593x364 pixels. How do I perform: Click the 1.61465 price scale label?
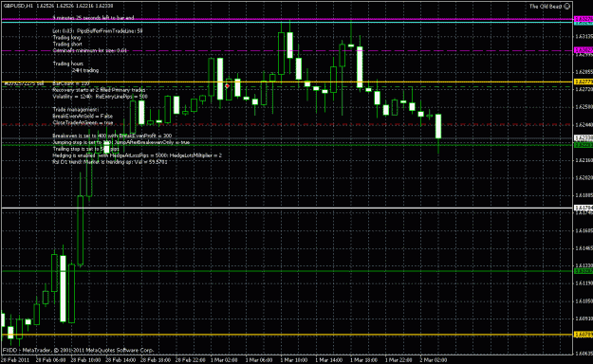[x=584, y=248]
